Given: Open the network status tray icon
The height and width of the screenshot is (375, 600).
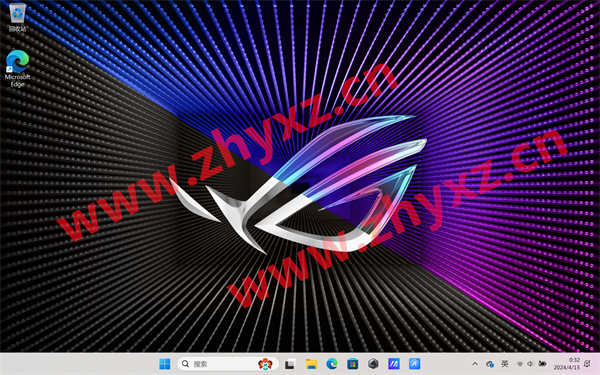Looking at the screenshot, I should (x=520, y=364).
